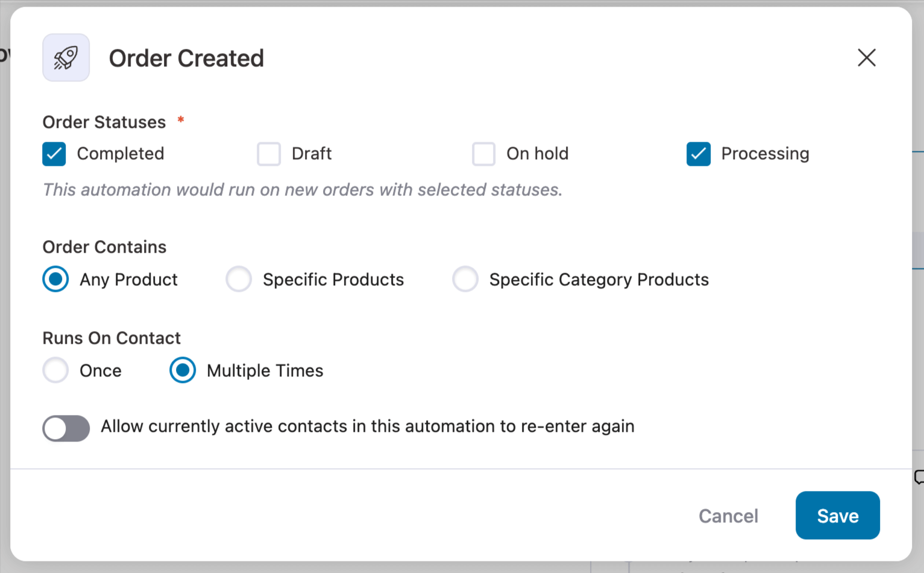Uncheck the Completed order status

(x=54, y=154)
